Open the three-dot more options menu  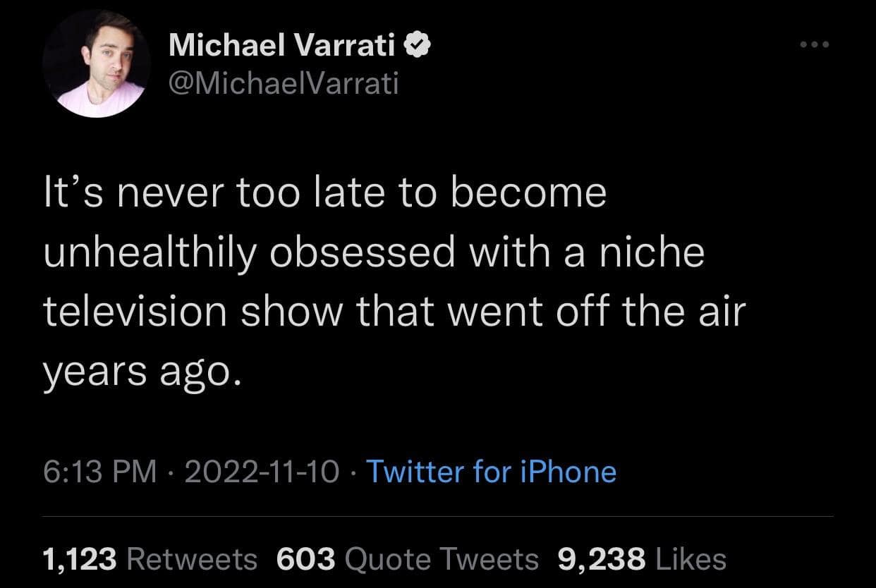coord(816,45)
